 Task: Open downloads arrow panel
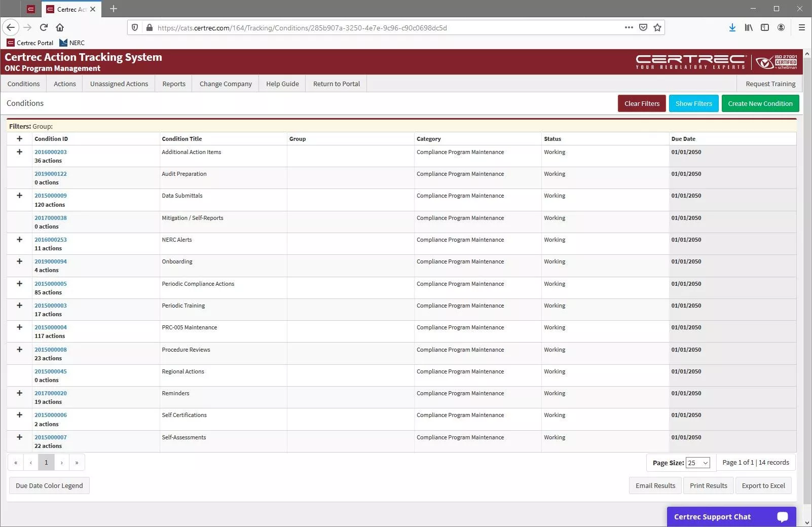[x=732, y=27]
